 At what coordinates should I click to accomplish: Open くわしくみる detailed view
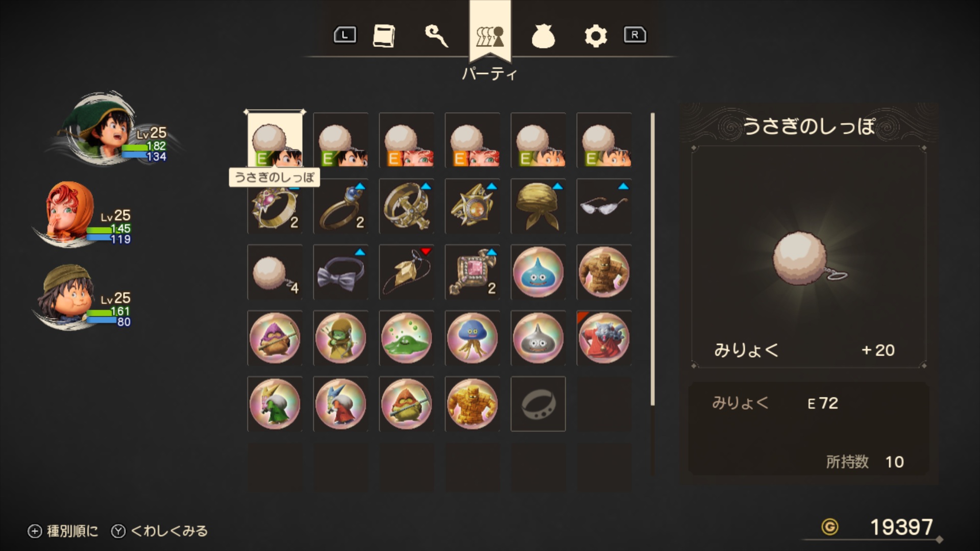(160, 531)
